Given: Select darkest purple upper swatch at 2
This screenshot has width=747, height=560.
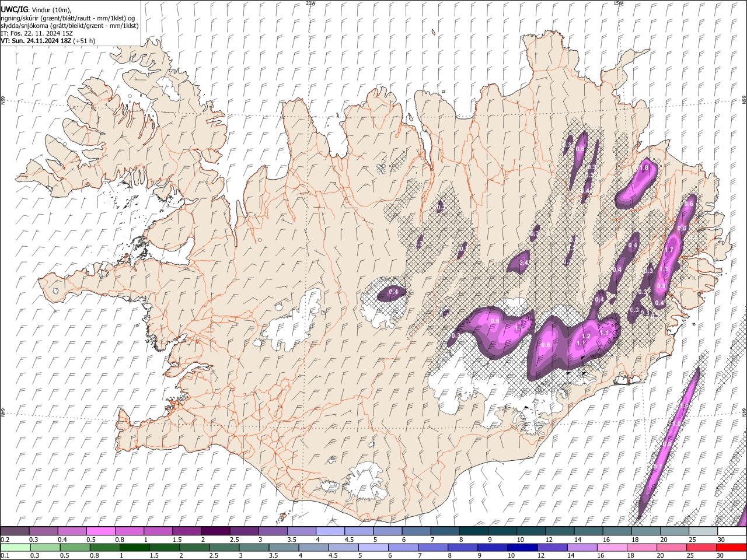Looking at the screenshot, I should click(215, 531).
